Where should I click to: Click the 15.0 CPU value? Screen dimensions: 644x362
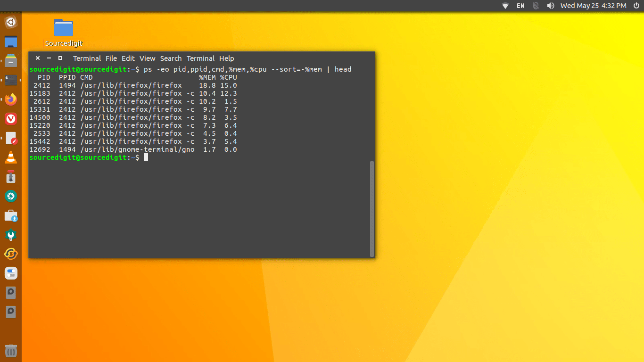coord(228,85)
